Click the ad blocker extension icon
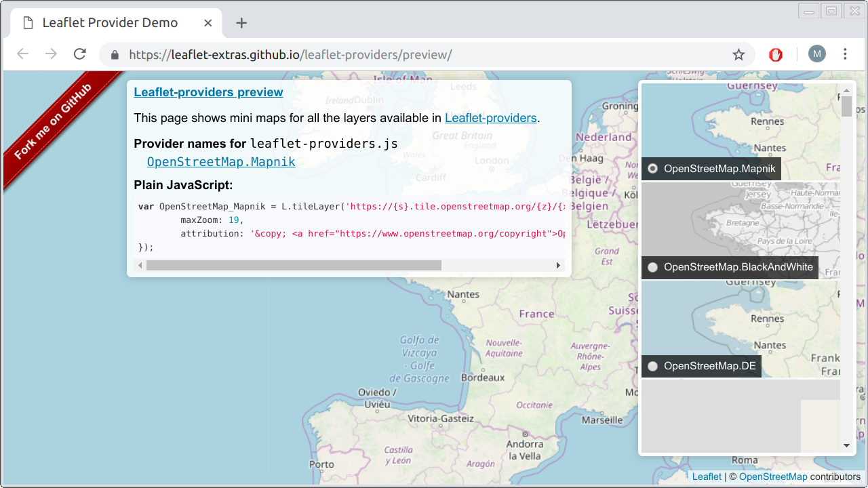Screen dimensions: 868x488 pyautogui.click(x=775, y=54)
